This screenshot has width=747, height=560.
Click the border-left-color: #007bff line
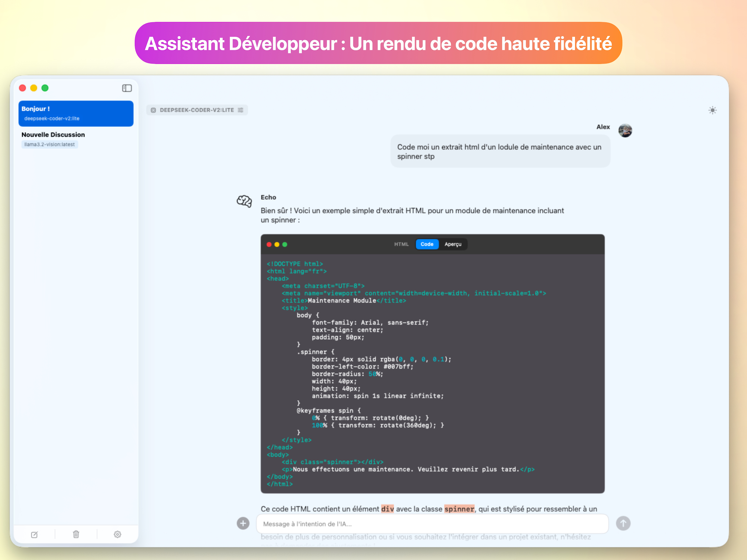click(363, 367)
